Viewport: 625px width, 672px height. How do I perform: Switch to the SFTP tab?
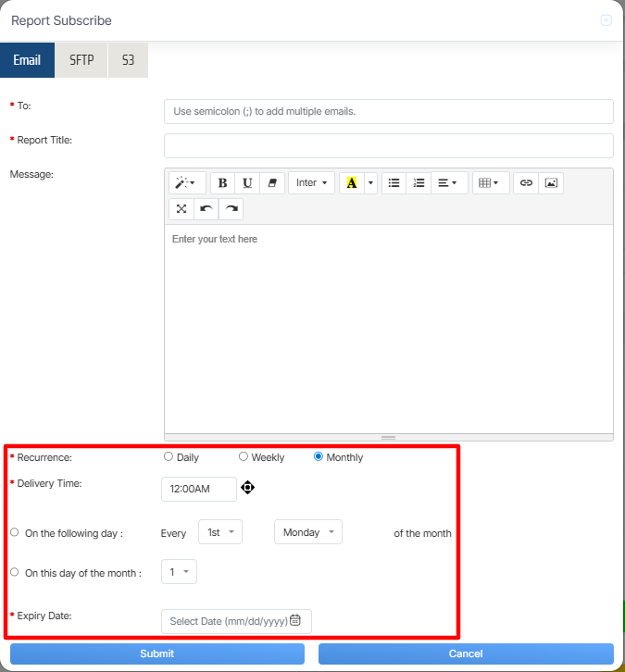(81, 60)
